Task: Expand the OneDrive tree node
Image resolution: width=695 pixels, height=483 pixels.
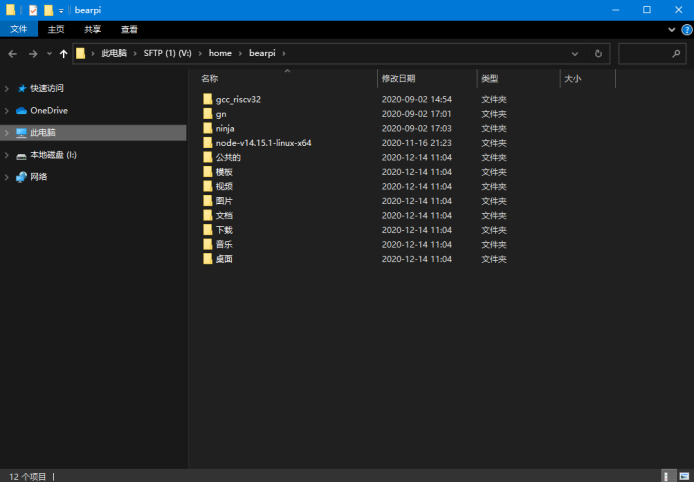Action: 7,111
